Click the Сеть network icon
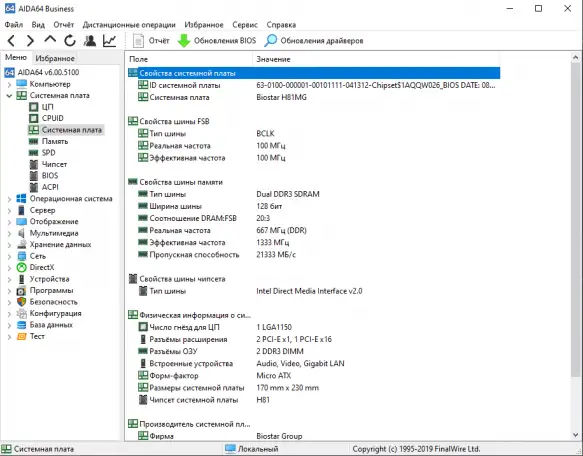 [x=22, y=256]
